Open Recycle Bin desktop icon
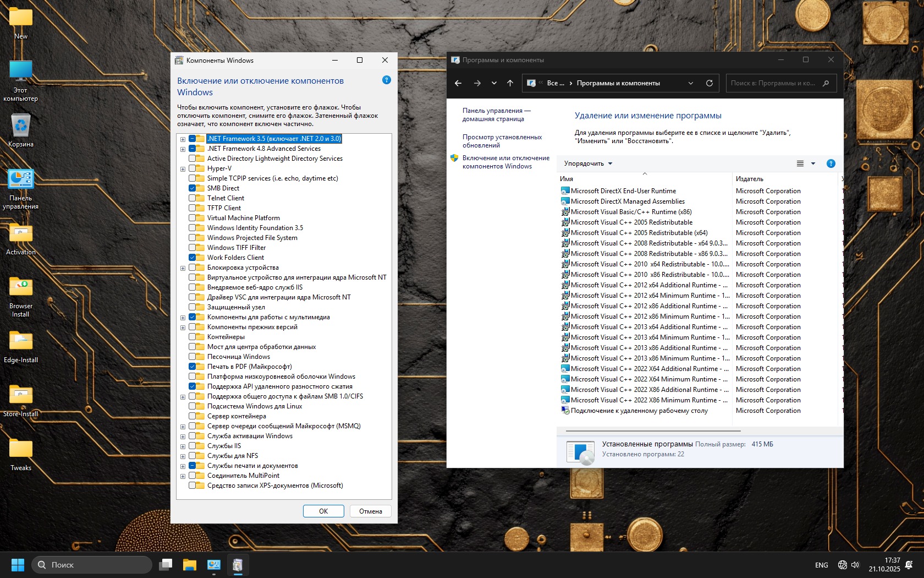Viewport: 924px width, 578px height. coord(21,127)
